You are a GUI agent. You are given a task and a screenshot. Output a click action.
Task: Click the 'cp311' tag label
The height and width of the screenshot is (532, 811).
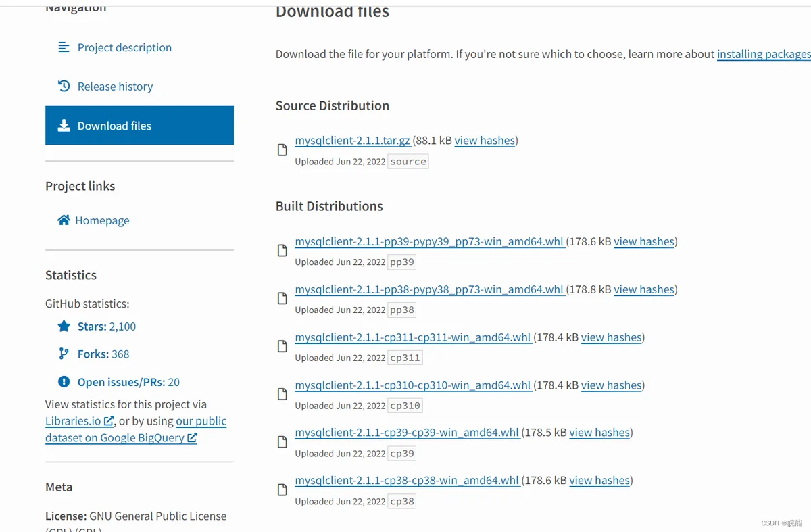[x=405, y=358]
